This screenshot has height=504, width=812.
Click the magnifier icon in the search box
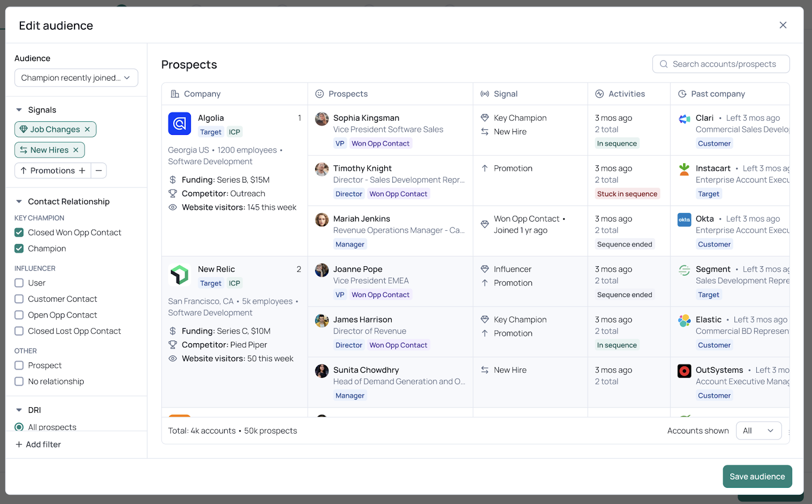[x=664, y=64]
